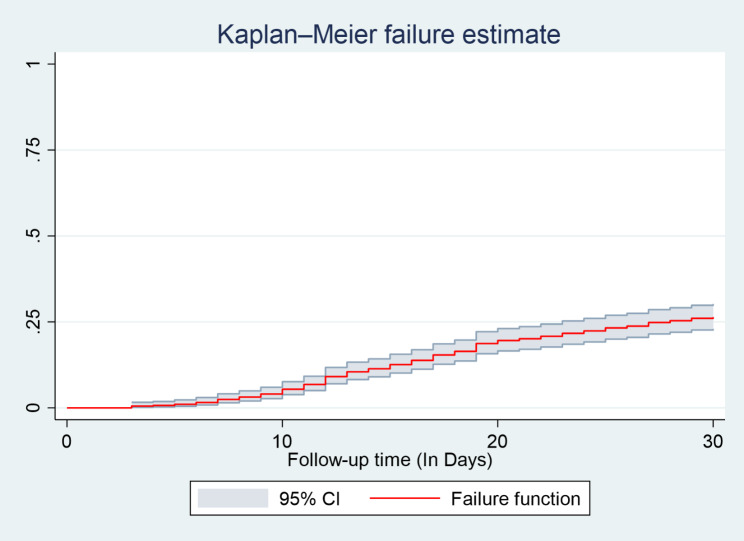
Task: Click the .5 y-axis tick label
Action: coord(35,236)
